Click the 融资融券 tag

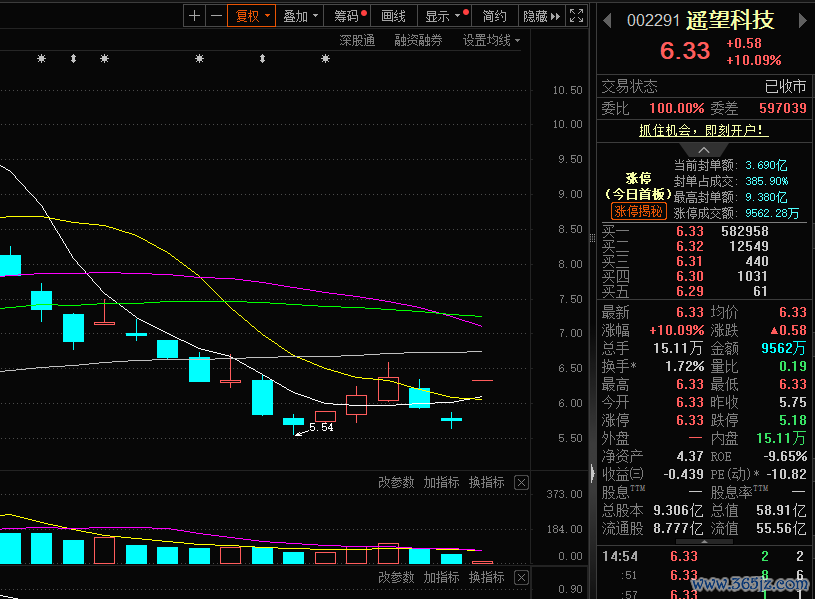tap(418, 40)
